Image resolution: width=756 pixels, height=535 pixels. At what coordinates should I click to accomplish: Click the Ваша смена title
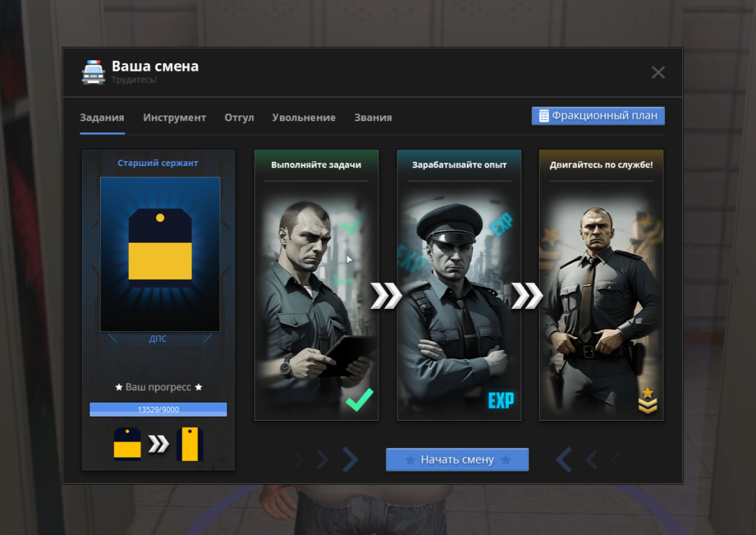(155, 66)
